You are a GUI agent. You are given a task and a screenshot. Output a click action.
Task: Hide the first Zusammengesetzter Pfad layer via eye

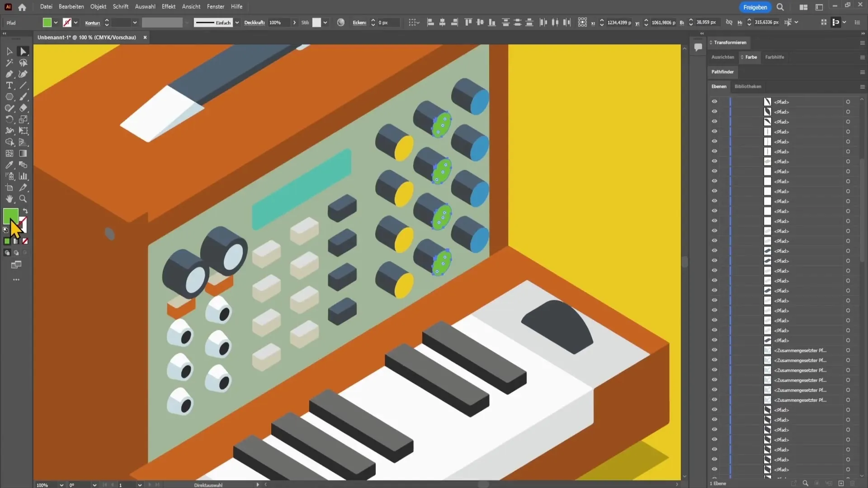click(x=714, y=350)
